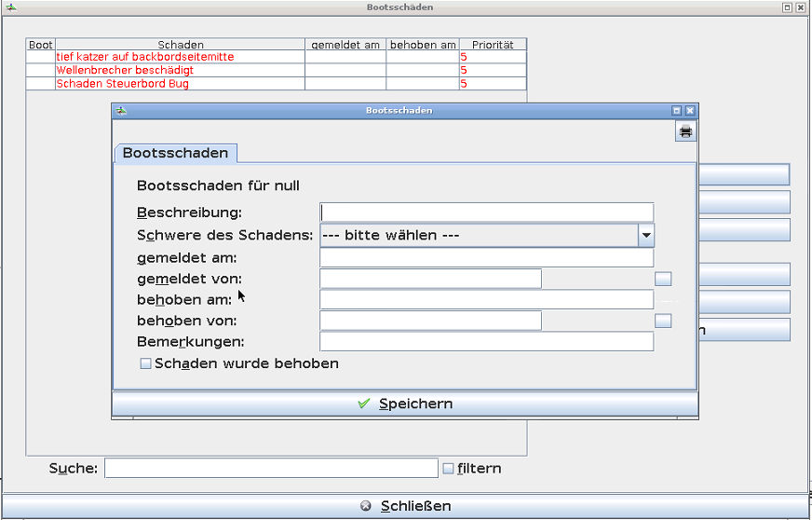Image resolution: width=812 pixels, height=520 pixels.
Task: Click the printer icon in the dialog
Action: pos(685,131)
